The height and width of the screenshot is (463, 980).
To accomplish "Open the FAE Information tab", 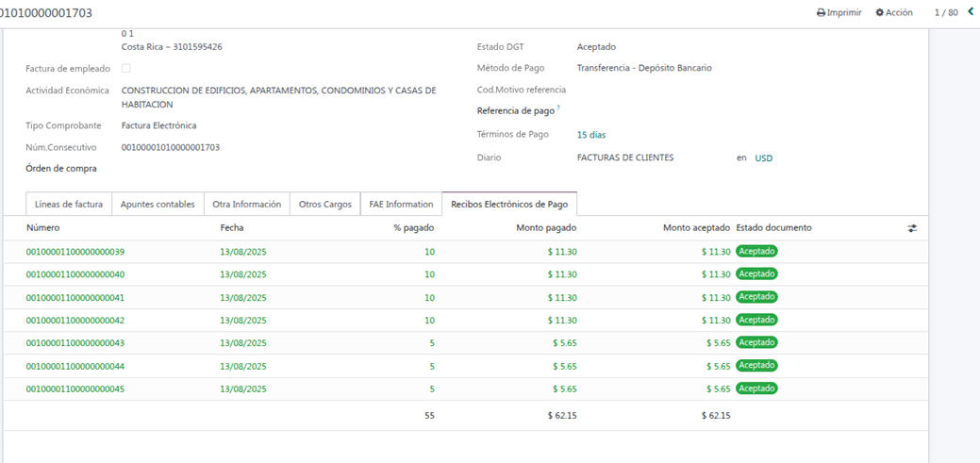I will 401,205.
